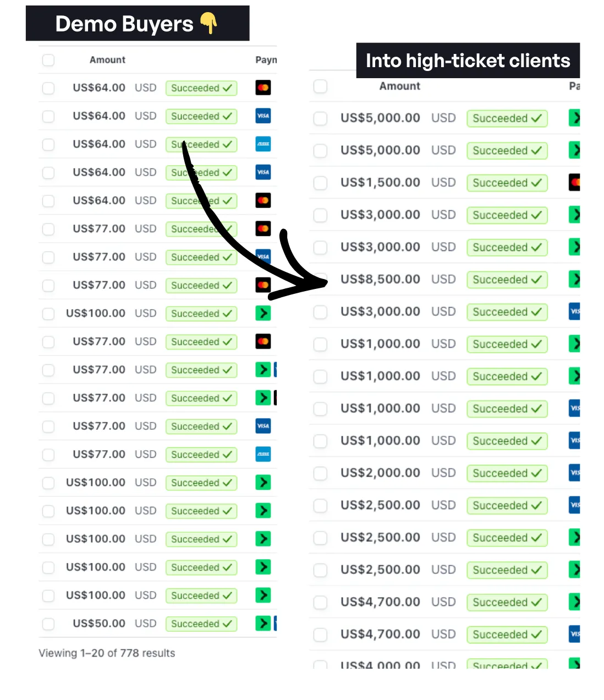Select the checkbox for the US$1,500.00 payment
This screenshot has width=604, height=700.
click(320, 183)
